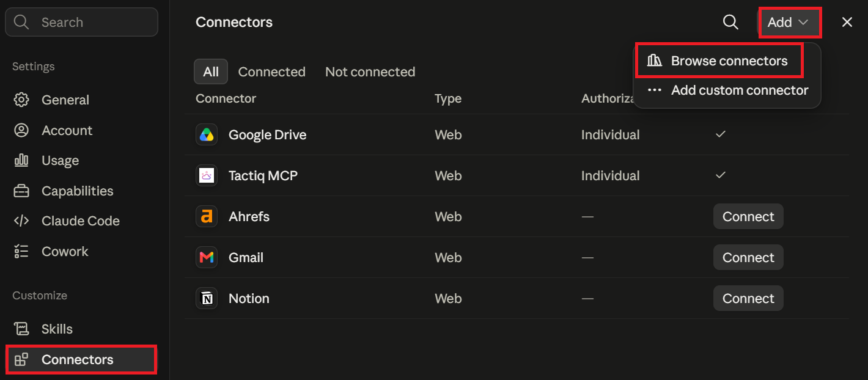Click Individual authorization in Tactiq MCP row
The image size is (868, 380).
point(610,175)
